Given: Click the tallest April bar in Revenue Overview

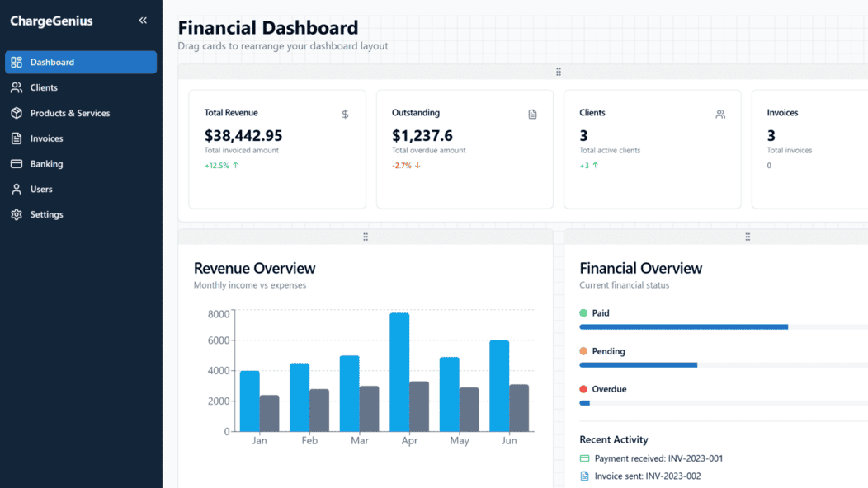Looking at the screenshot, I should (398, 369).
